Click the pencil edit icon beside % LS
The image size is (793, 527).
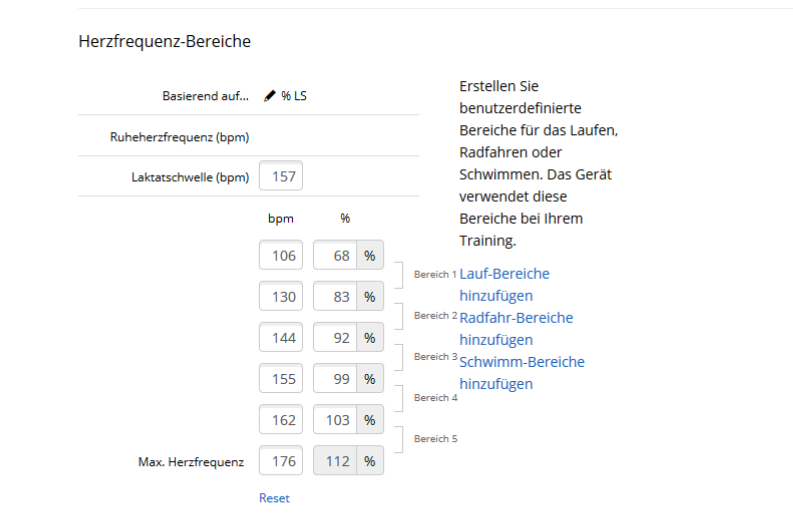[x=269, y=96]
